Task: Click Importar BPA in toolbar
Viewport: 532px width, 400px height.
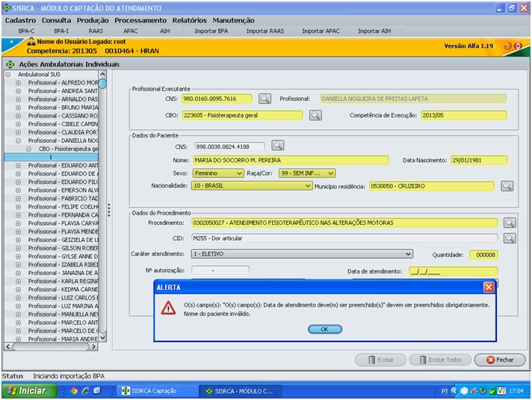Action: [x=211, y=31]
